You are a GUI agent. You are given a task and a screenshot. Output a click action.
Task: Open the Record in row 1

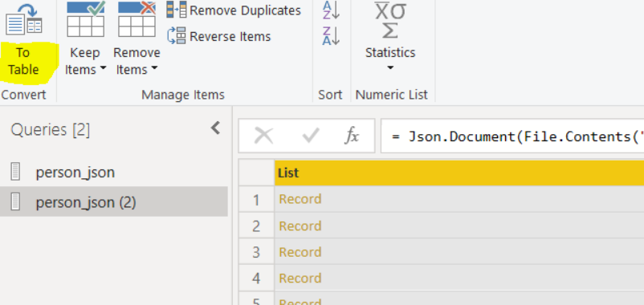300,199
